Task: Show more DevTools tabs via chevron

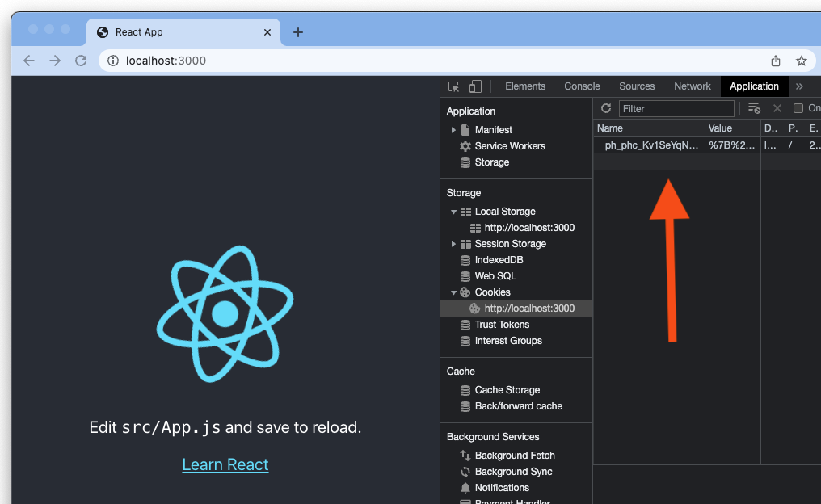Action: [x=799, y=86]
